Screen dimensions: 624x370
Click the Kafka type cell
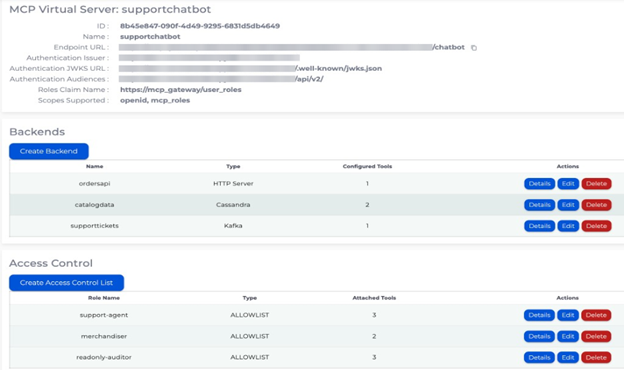[x=233, y=226]
